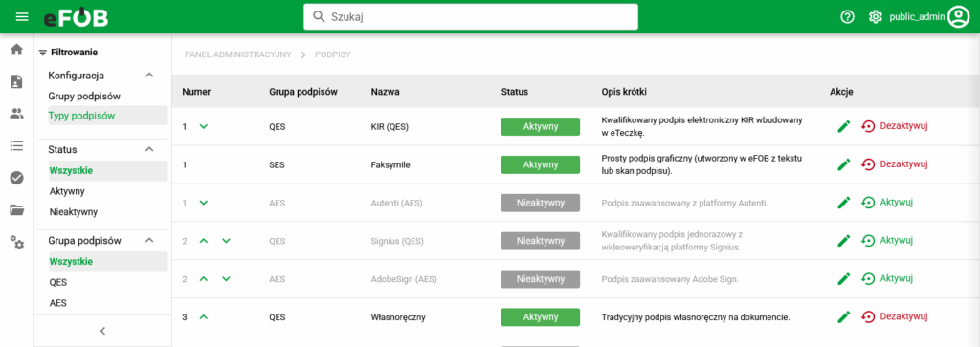
Task: Click Panel Administracyjny breadcrumb
Action: pos(238,54)
